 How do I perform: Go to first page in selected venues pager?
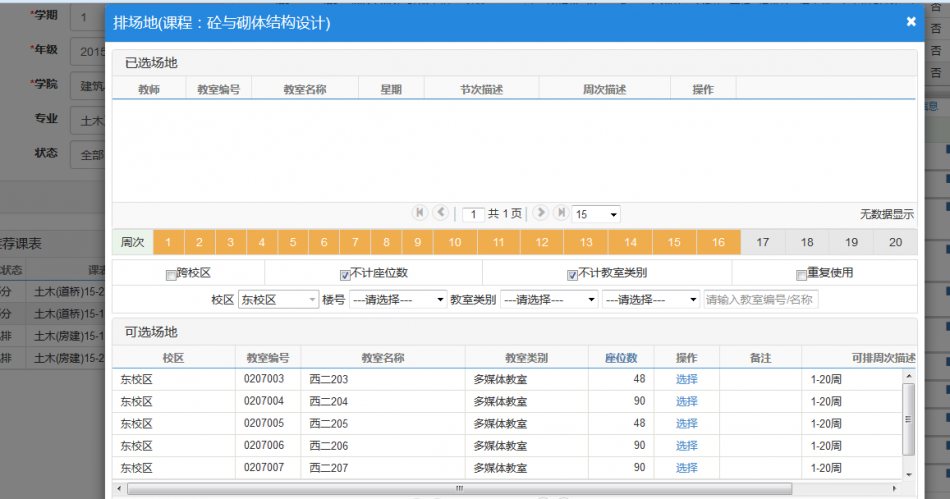(x=420, y=213)
